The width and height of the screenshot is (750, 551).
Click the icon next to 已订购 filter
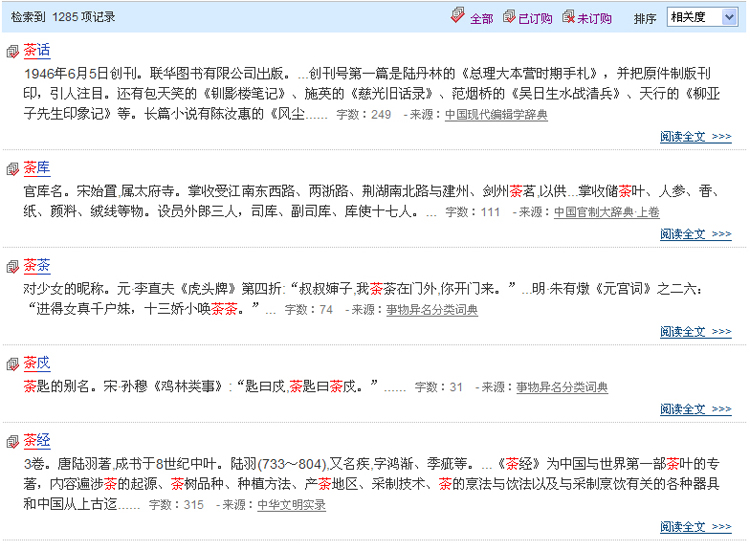[508, 16]
